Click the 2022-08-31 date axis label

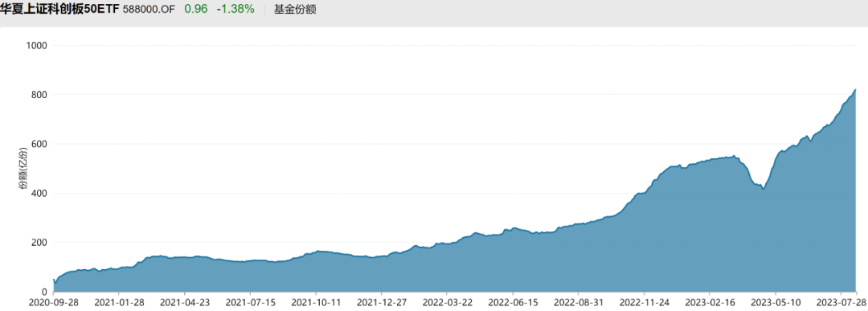[578, 304]
